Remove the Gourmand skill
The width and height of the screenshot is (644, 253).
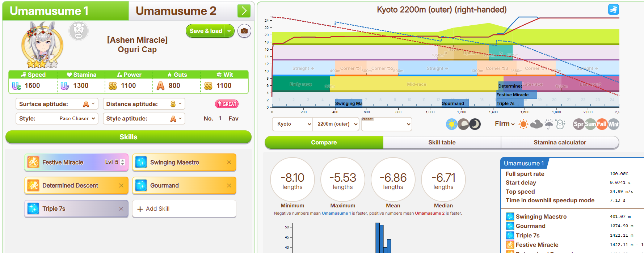tap(229, 186)
